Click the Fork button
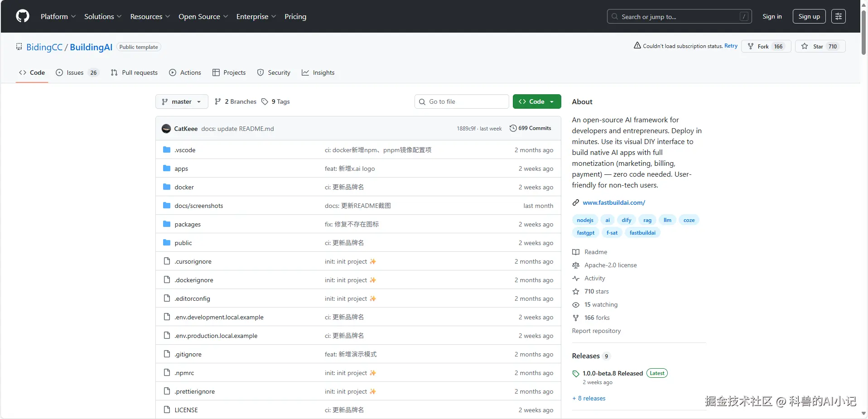The height and width of the screenshot is (419, 868). [x=766, y=46]
